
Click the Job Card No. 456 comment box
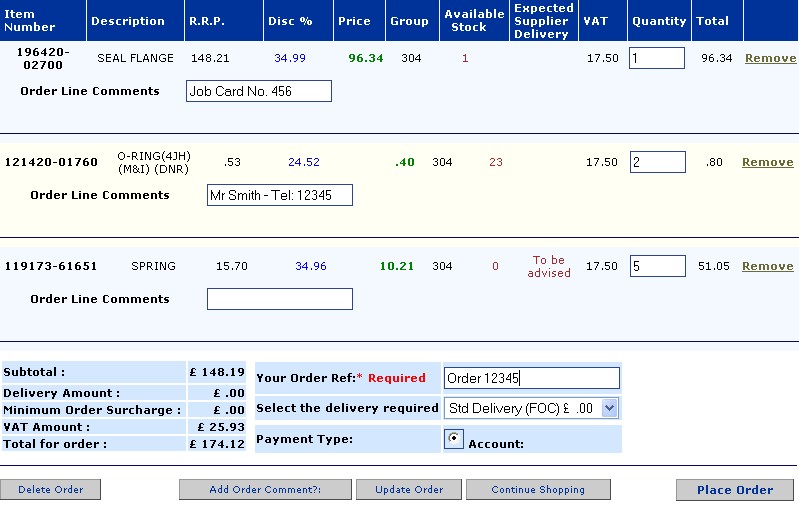click(x=258, y=92)
